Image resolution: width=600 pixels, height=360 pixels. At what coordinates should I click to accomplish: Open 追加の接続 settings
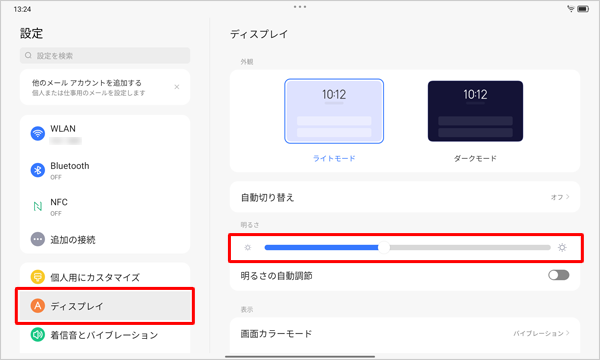pyautogui.click(x=105, y=239)
